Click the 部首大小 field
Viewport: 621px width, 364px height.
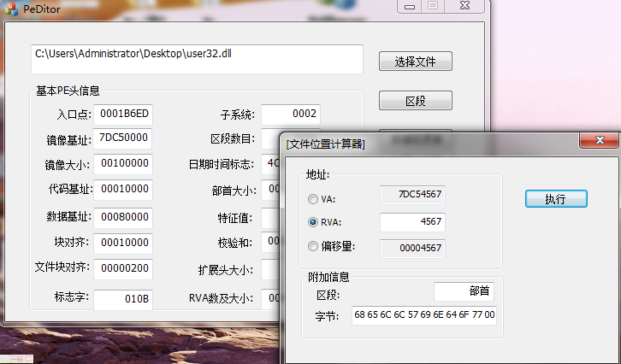[x=271, y=190]
